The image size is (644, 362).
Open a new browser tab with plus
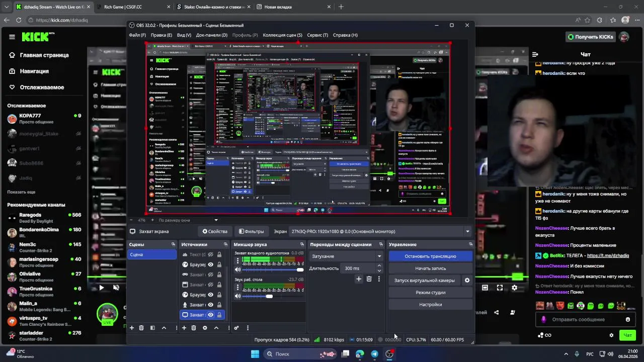point(341,7)
